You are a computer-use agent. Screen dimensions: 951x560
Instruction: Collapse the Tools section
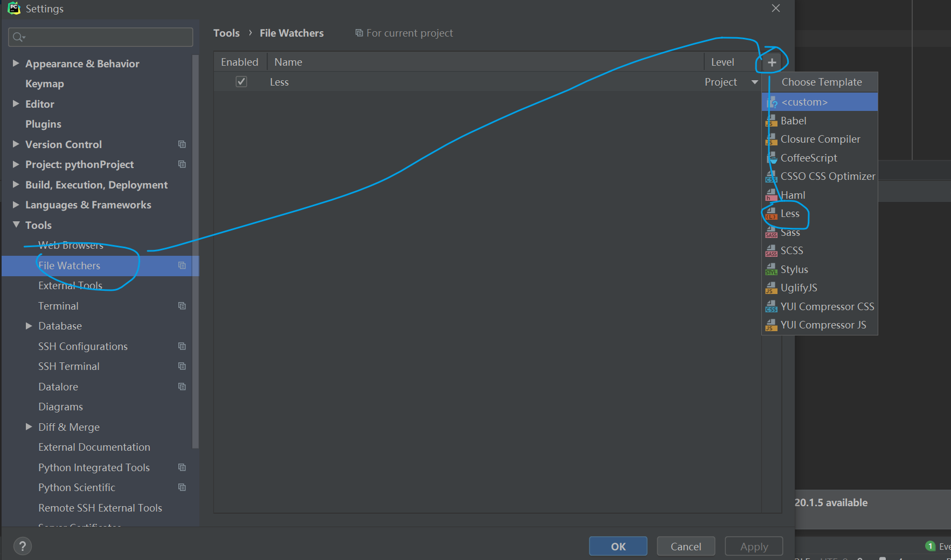[16, 225]
